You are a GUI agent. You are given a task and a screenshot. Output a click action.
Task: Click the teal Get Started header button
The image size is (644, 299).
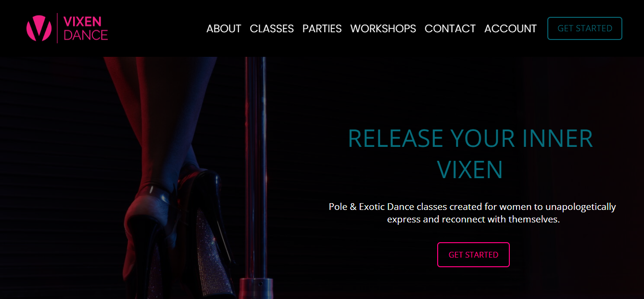(585, 28)
